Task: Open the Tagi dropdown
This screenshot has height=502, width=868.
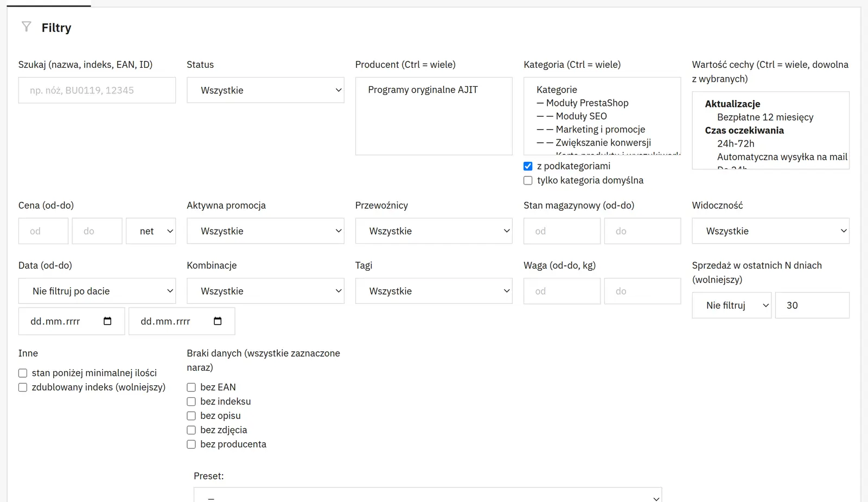Action: [434, 291]
